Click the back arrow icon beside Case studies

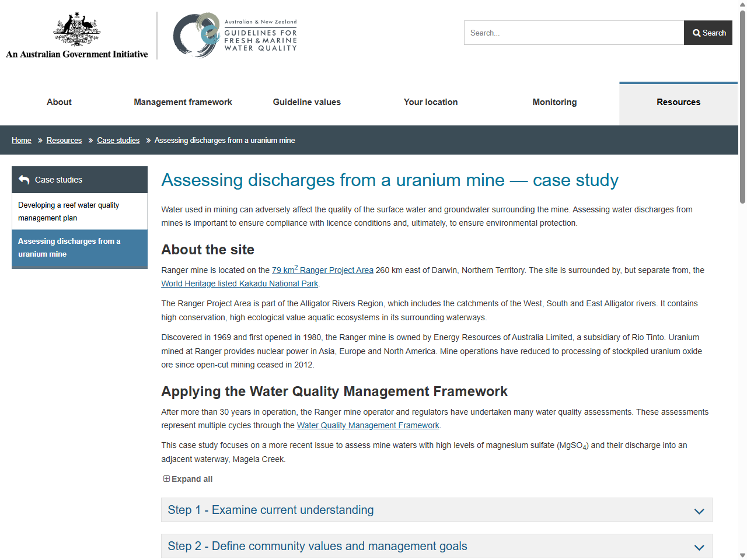[24, 179]
